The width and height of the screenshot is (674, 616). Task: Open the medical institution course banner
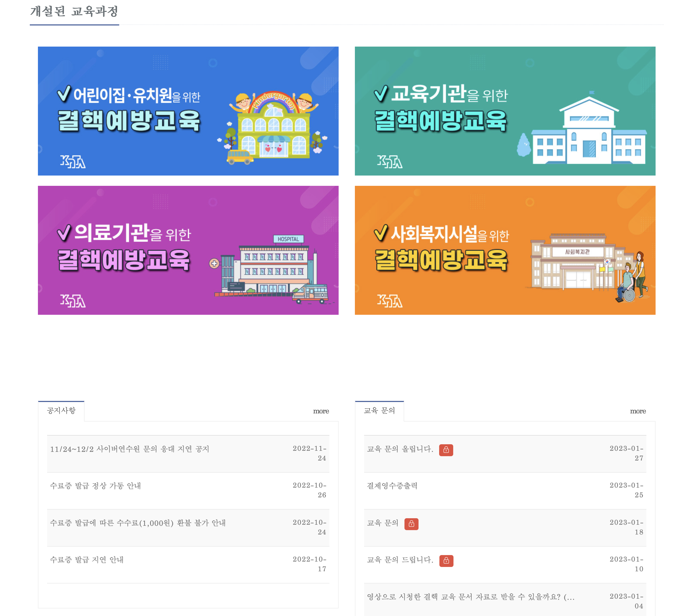(x=188, y=250)
